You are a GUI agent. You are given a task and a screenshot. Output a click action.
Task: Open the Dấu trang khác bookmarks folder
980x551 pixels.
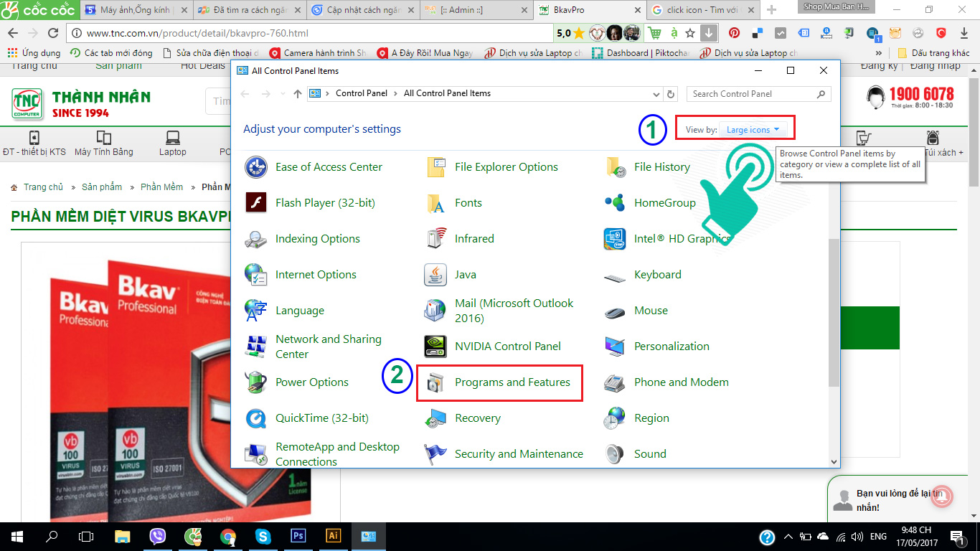pos(933,53)
